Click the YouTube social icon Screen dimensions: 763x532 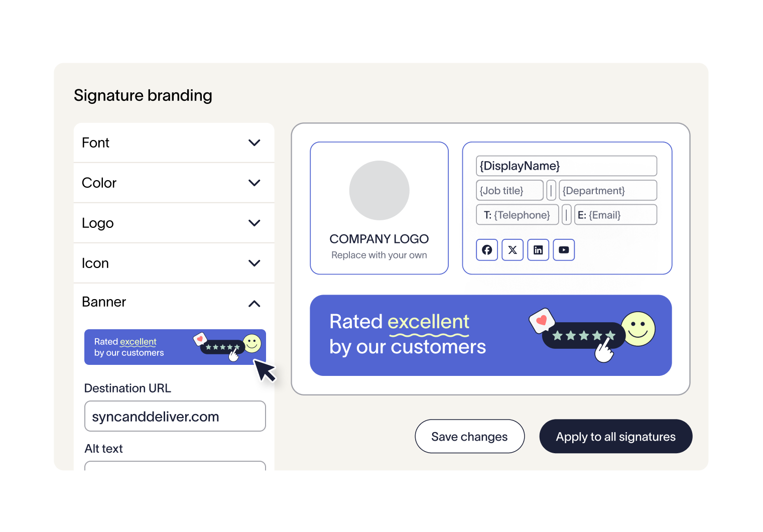[564, 250]
